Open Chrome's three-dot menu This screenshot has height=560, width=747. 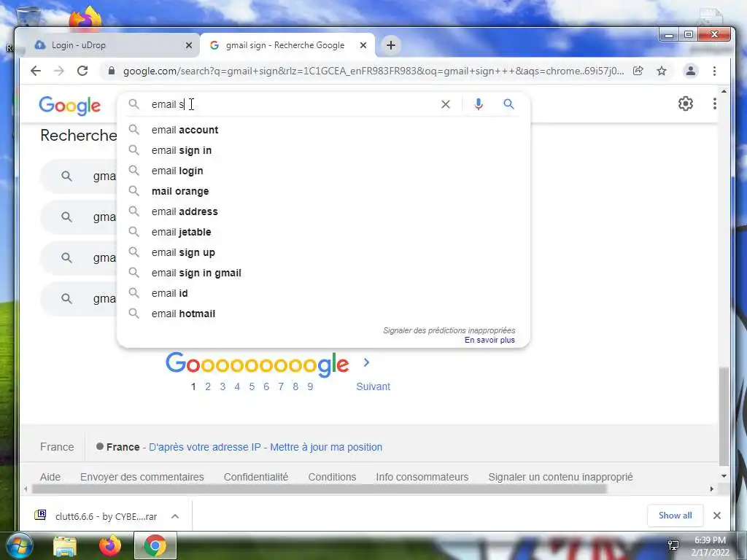coord(714,71)
